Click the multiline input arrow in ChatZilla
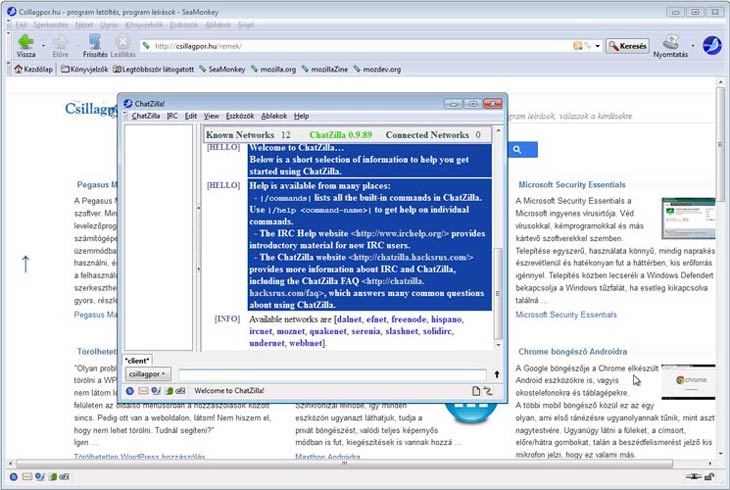Image resolution: width=730 pixels, height=490 pixels. point(497,374)
